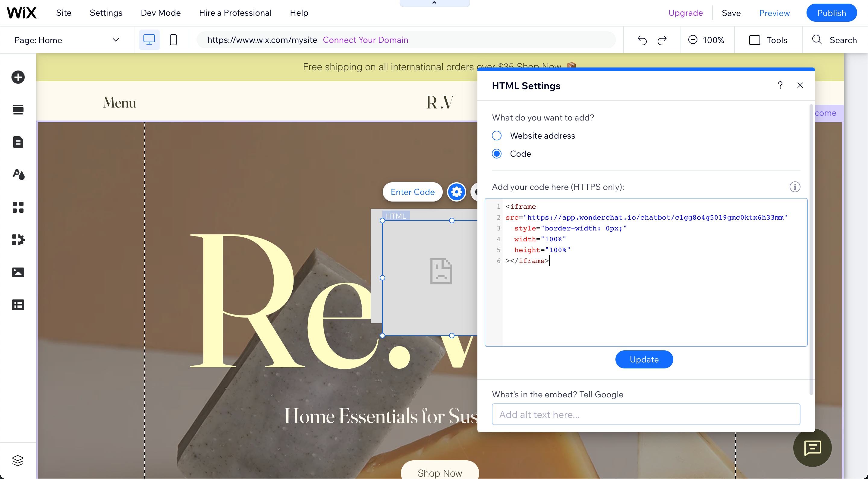Viewport: 868px width, 479px height.
Task: Select the Code radio button
Action: pyautogui.click(x=497, y=154)
